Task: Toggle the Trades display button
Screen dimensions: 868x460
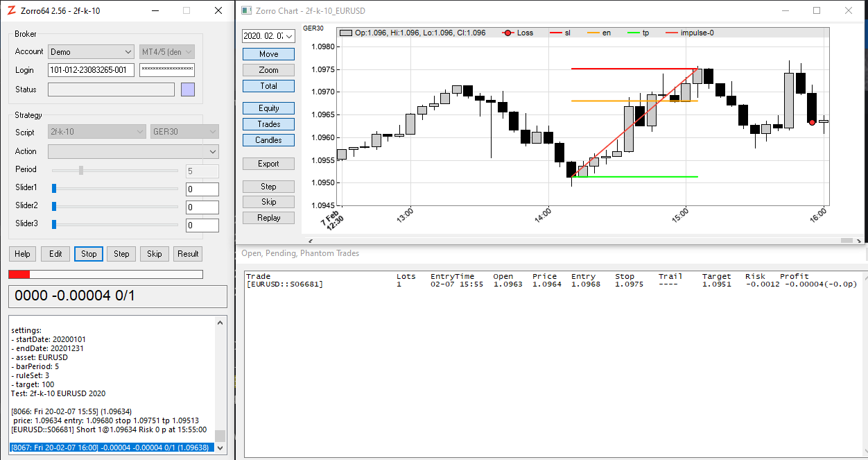Action: [268, 124]
